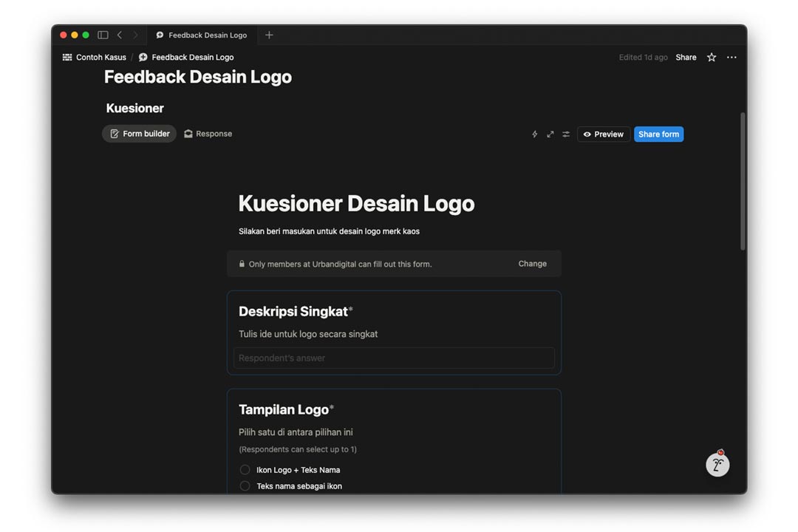The image size is (798, 532).
Task: Open the Feedback Desain Logo window tab
Action: click(202, 35)
